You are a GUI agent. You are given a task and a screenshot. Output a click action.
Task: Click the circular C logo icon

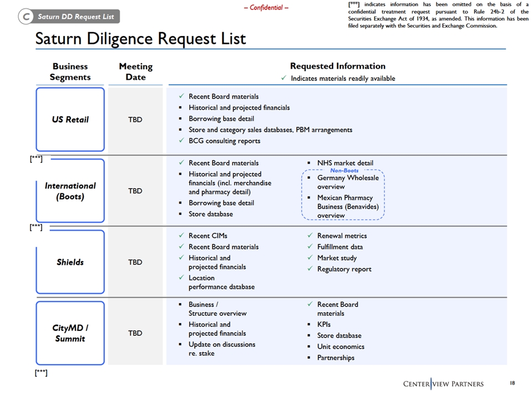pos(26,17)
